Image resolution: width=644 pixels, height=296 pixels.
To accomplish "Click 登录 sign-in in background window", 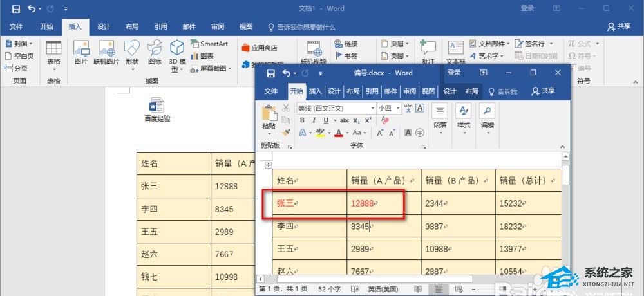I will (x=527, y=8).
